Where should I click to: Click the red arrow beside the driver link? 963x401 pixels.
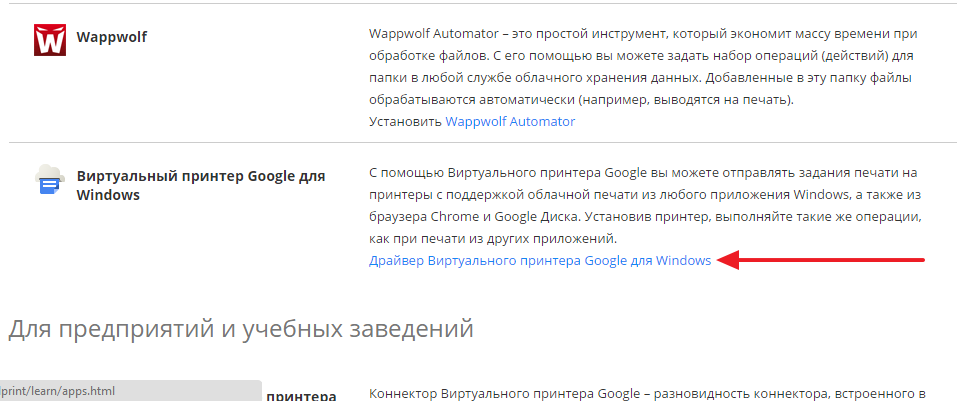coord(822,260)
